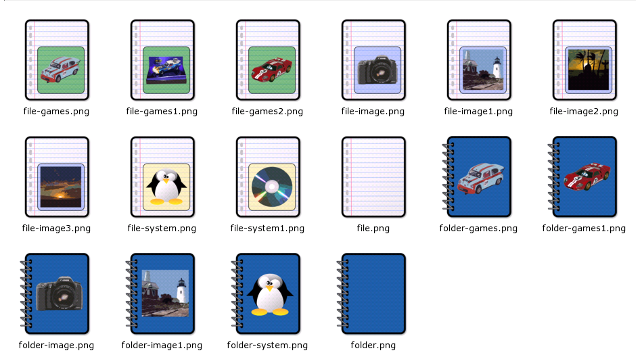Screen dimensions: 644x357
Task: Select the file-image1.png lighthouse icon
Action: tap(479, 60)
